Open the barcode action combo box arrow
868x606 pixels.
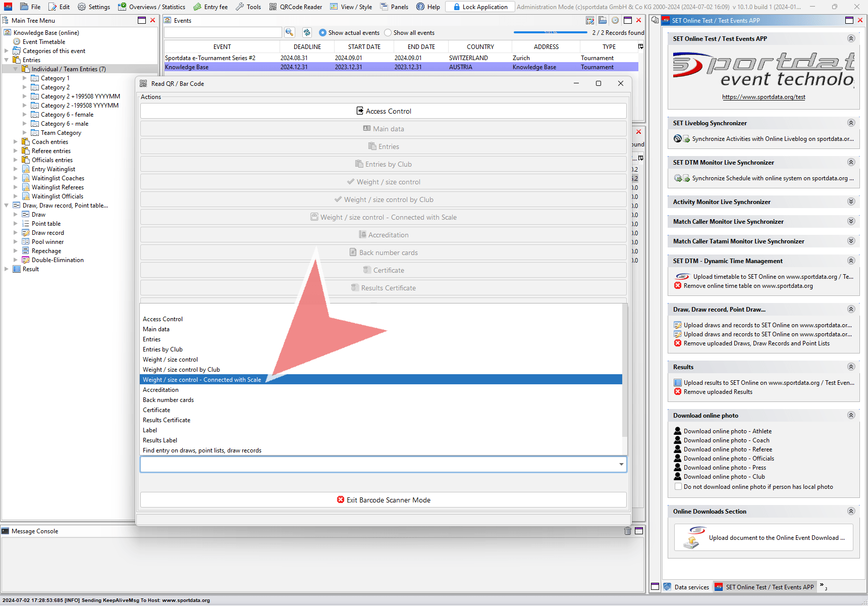click(621, 464)
